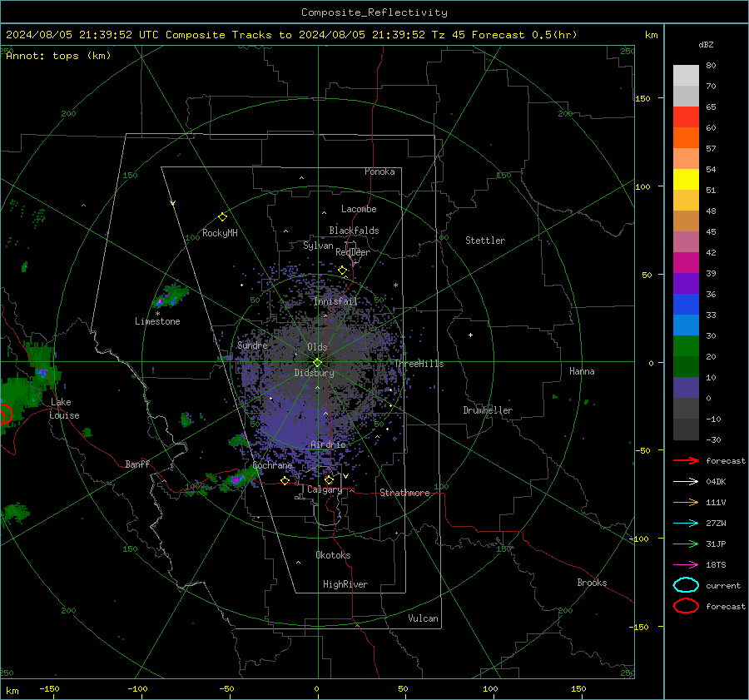The width and height of the screenshot is (749, 700).
Task: Click the Sundre label
Action: (x=252, y=345)
